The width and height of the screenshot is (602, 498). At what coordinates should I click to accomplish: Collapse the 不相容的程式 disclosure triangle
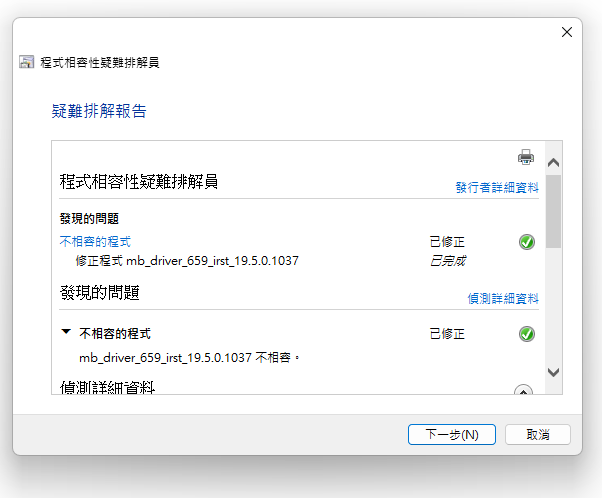pyautogui.click(x=66, y=331)
